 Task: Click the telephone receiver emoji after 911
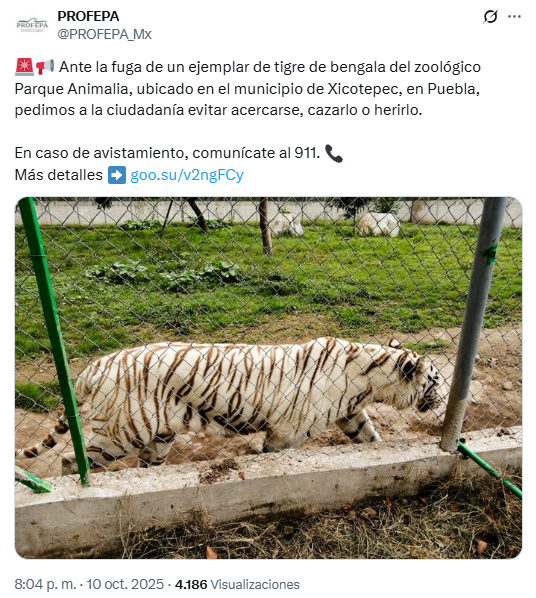pos(334,154)
